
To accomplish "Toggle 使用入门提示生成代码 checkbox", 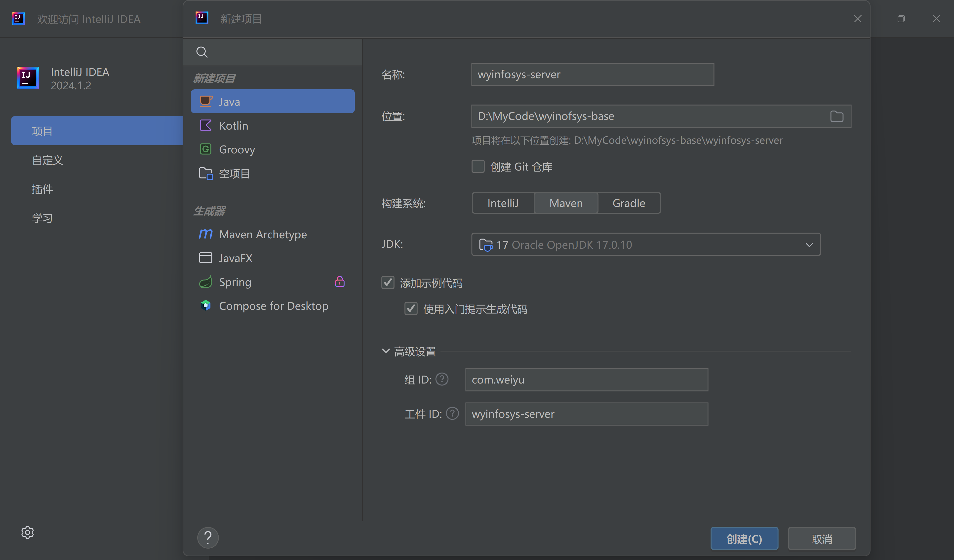I will [411, 309].
